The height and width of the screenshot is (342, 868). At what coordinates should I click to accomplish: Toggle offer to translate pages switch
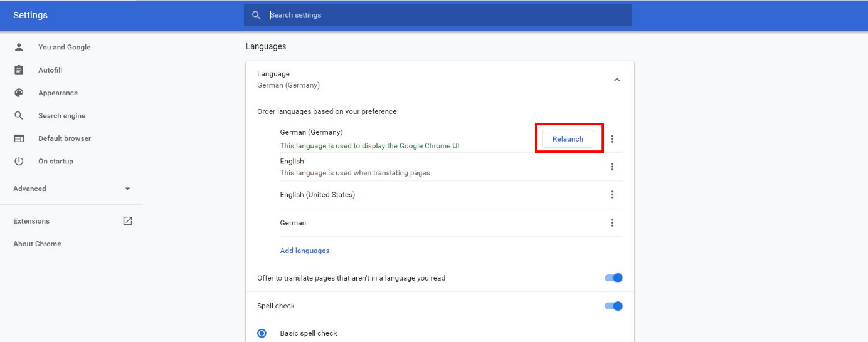[x=614, y=277]
